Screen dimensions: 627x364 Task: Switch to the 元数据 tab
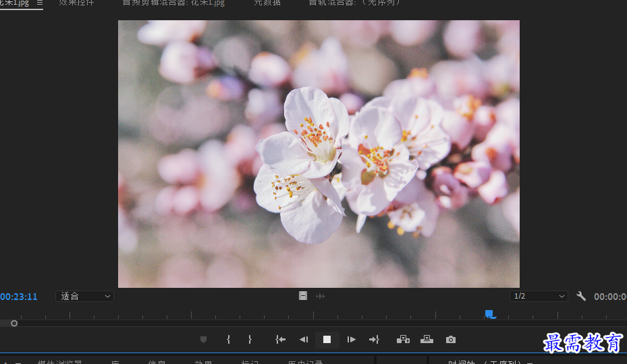267,3
